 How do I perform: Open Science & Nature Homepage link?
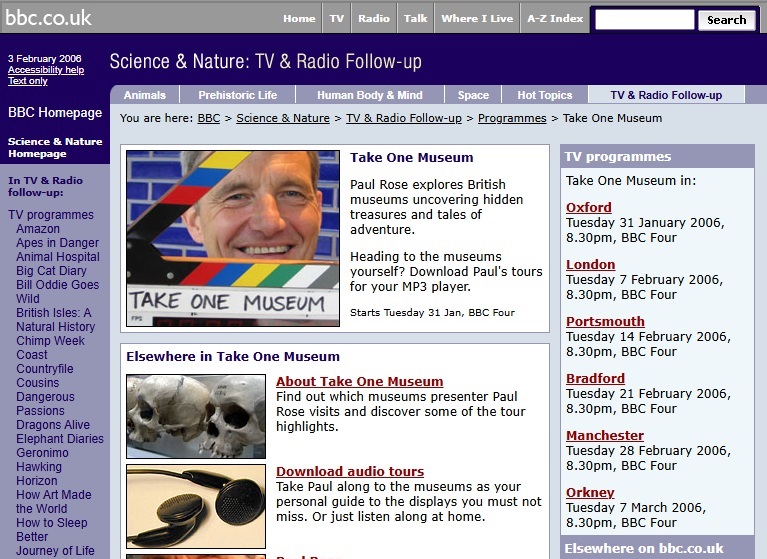point(55,147)
